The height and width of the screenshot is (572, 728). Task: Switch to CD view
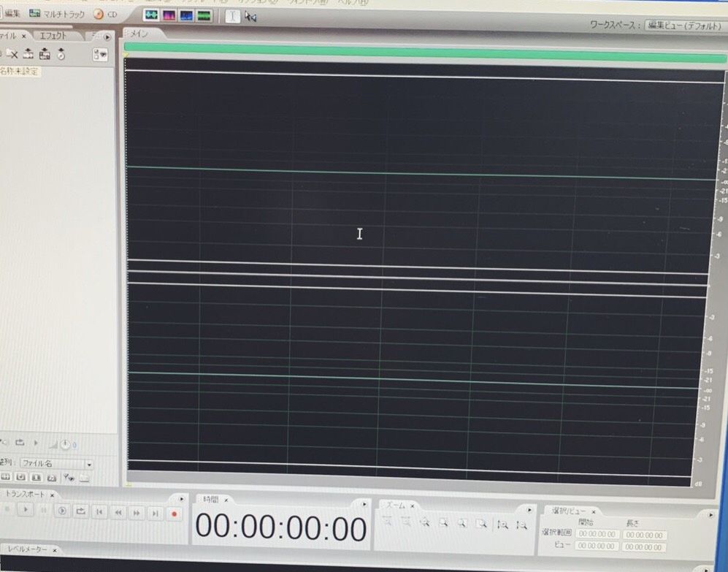point(106,14)
